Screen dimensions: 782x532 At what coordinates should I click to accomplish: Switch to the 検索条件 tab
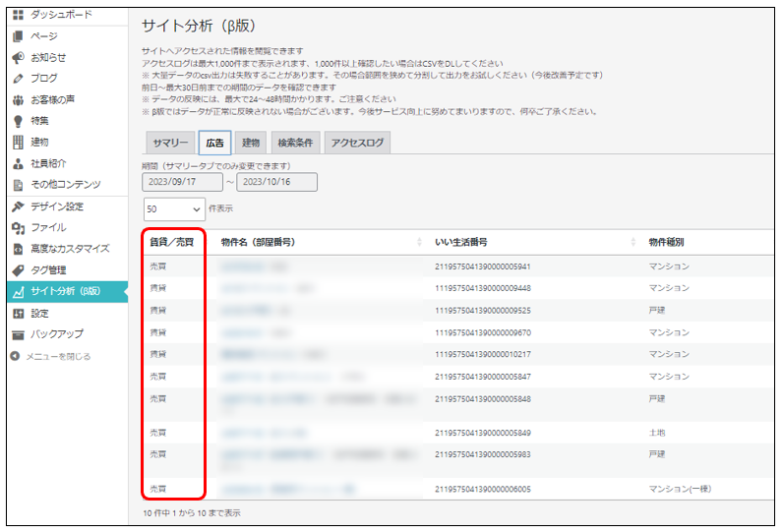click(x=295, y=143)
